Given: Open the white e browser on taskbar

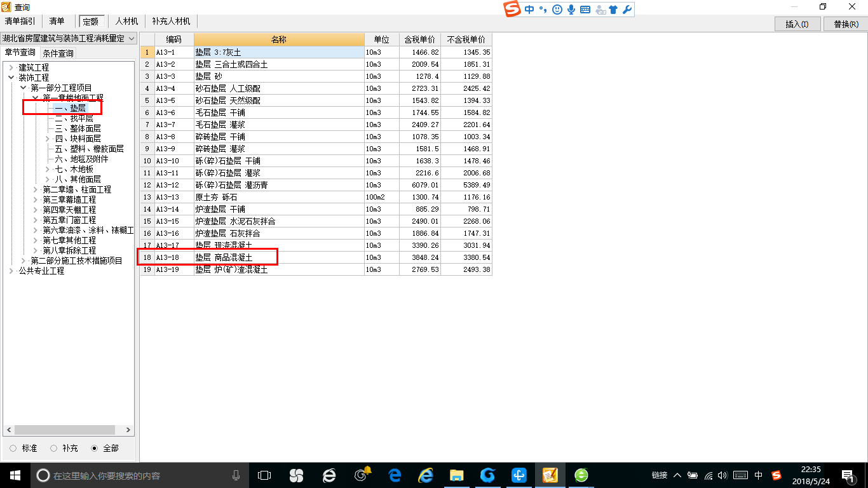Looking at the screenshot, I should click(x=329, y=475).
